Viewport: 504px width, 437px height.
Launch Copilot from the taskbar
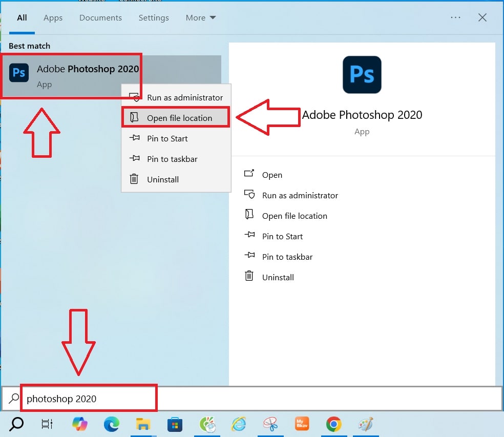point(80,424)
